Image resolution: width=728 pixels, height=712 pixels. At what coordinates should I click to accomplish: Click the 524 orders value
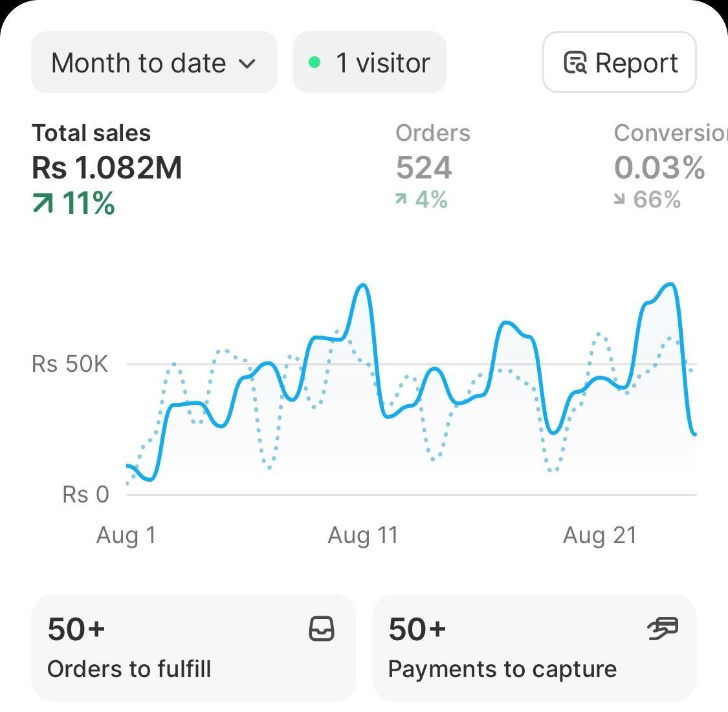423,167
